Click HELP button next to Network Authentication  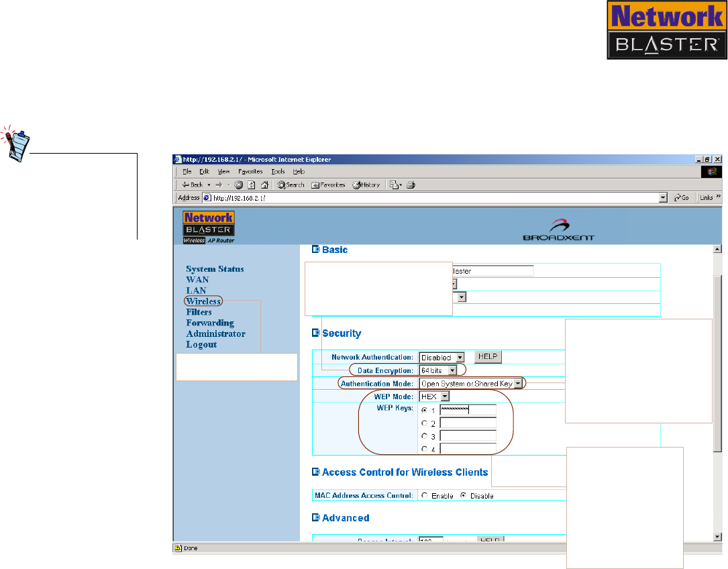(488, 356)
